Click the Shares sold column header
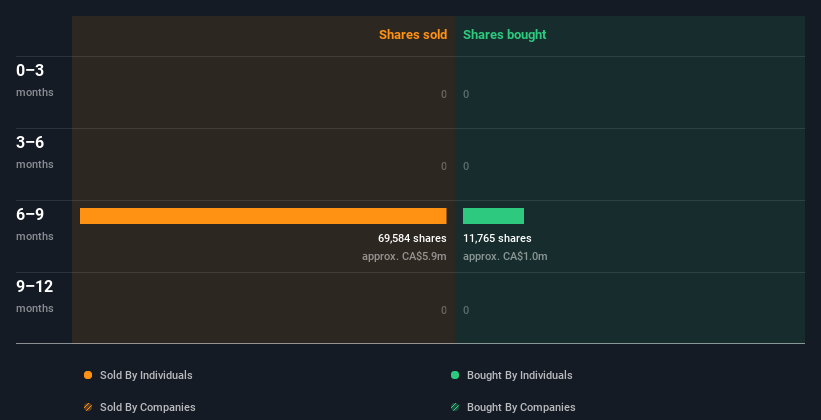This screenshot has height=420, width=821. 413,35
